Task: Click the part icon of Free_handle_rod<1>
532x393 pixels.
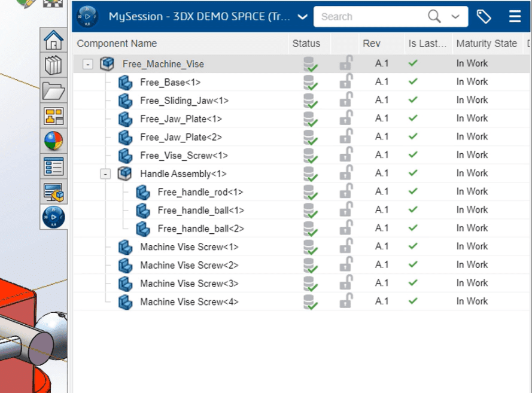Action: pos(143,192)
